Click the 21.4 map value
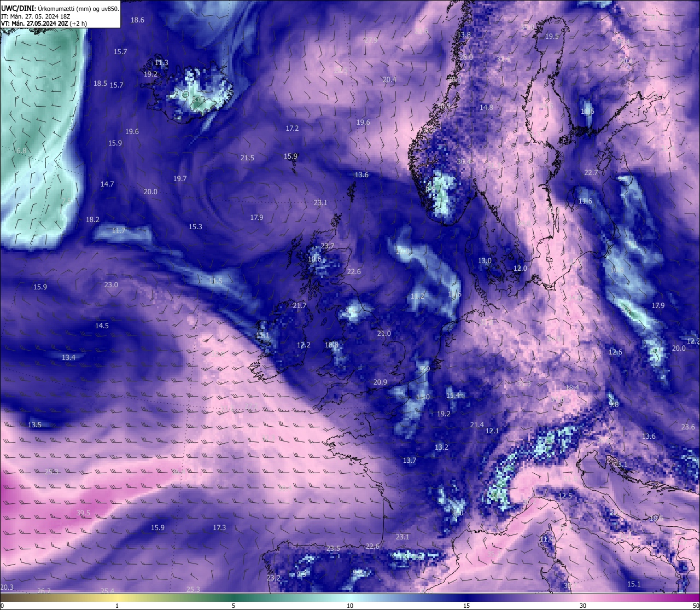 tap(477, 425)
